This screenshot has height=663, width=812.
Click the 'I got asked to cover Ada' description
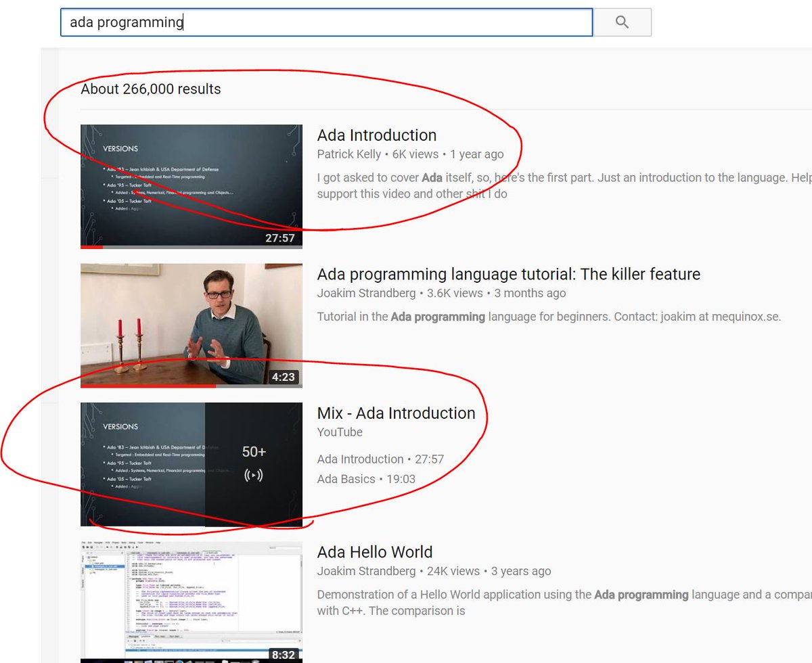point(563,186)
